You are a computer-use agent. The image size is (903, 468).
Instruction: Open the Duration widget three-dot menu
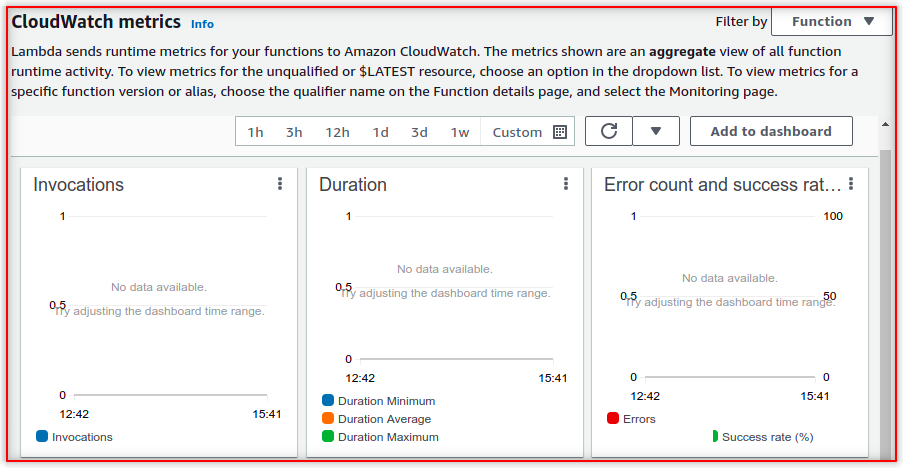[x=566, y=184]
